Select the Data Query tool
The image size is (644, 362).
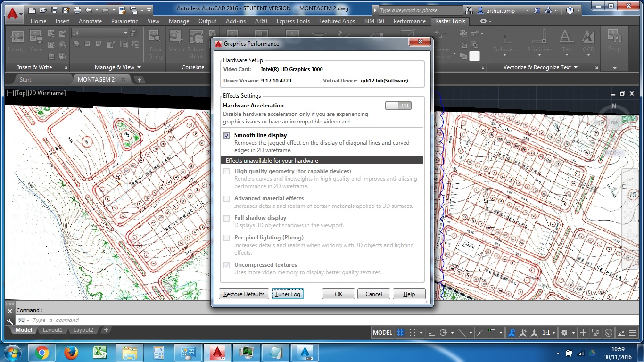pyautogui.click(x=155, y=45)
